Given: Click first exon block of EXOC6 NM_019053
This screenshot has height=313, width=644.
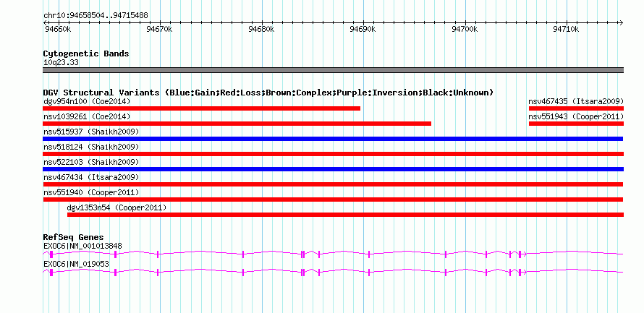Looking at the screenshot, I should point(51,272).
